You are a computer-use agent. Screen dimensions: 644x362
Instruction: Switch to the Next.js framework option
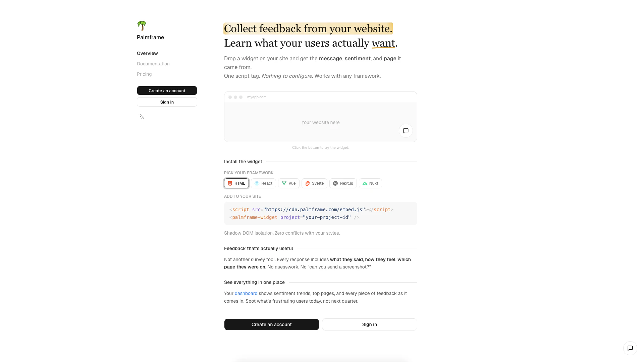[343, 183]
